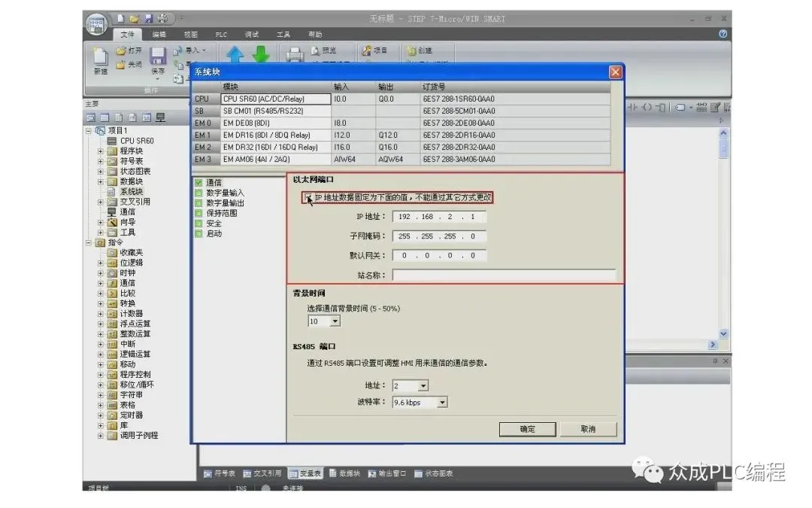Screen dimensions: 812x508
Task: Click the print icon in quick access toolbar
Action: [x=162, y=19]
